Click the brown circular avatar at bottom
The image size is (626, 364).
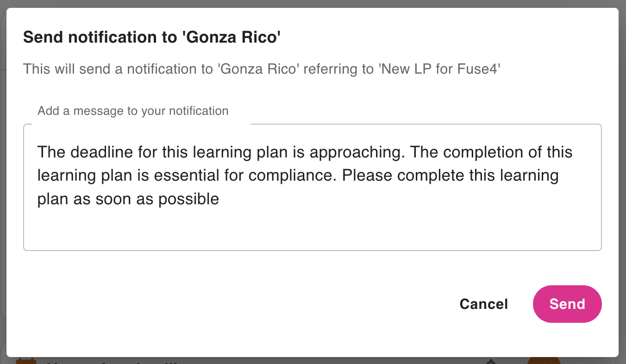pyautogui.click(x=544, y=360)
